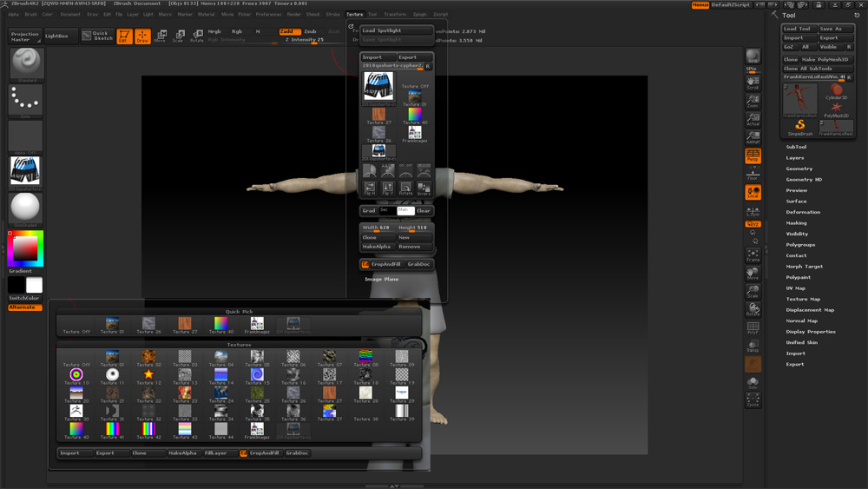Select the Draw mode button

[x=142, y=36]
